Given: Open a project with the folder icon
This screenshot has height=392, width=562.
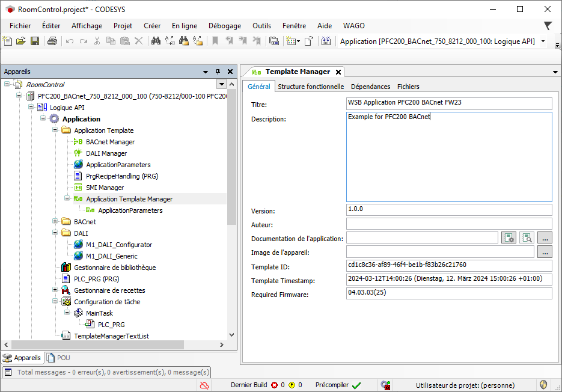Looking at the screenshot, I should pyautogui.click(x=21, y=41).
